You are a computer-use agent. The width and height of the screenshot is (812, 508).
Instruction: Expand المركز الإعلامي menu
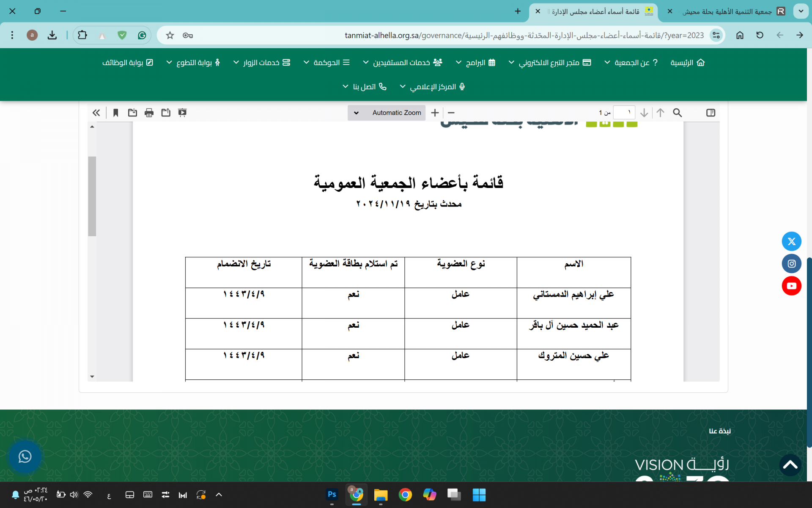[433, 87]
